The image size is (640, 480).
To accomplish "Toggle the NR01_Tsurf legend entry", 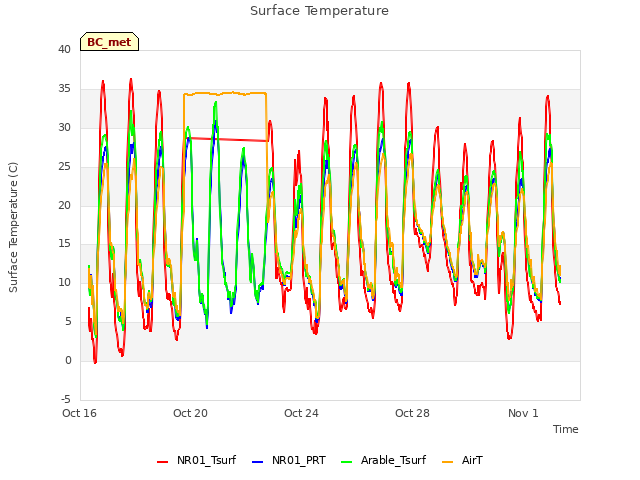I will (x=196, y=461).
